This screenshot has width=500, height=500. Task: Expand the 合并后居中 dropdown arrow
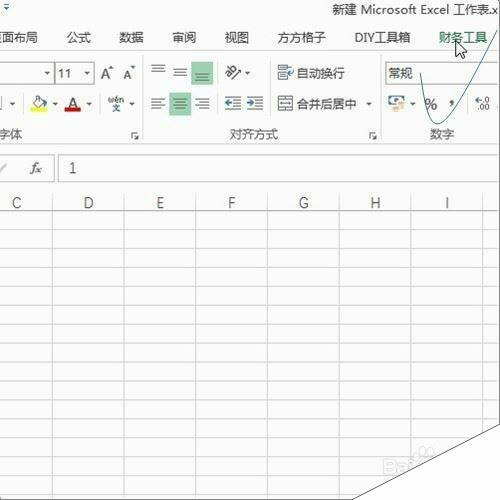pyautogui.click(x=369, y=104)
